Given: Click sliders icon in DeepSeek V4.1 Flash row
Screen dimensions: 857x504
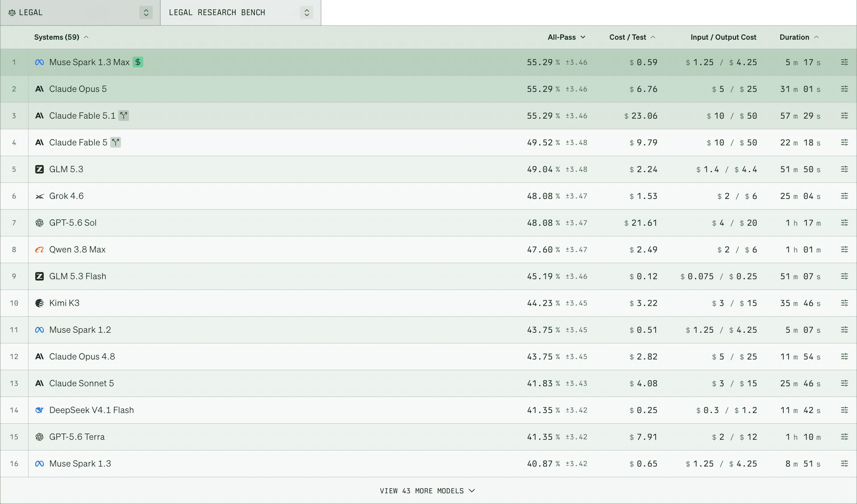Looking at the screenshot, I should 844,410.
